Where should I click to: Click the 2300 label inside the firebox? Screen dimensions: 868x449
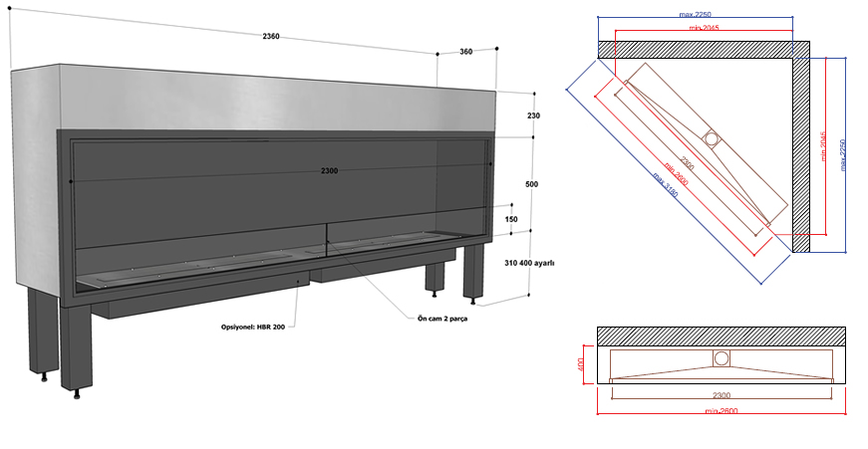[330, 170]
